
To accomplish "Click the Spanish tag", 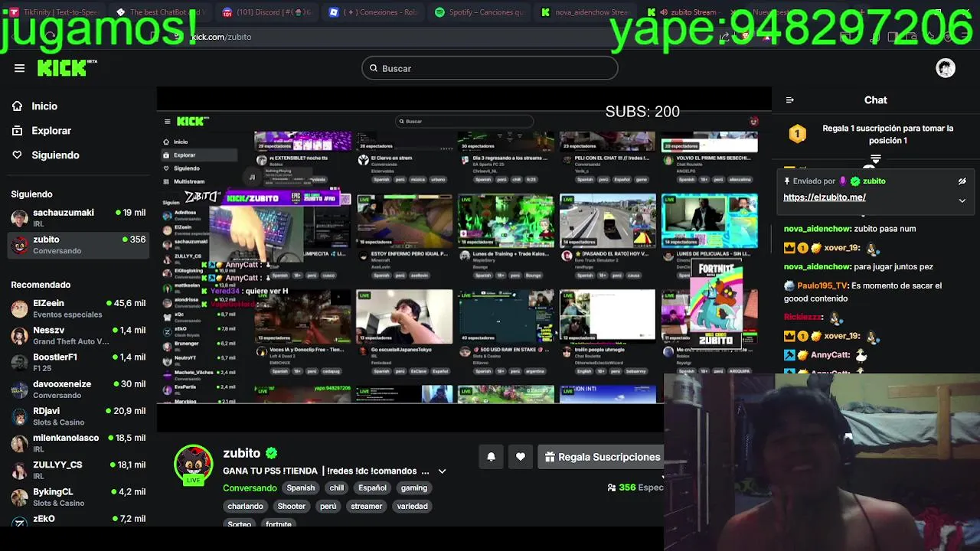I will (301, 488).
